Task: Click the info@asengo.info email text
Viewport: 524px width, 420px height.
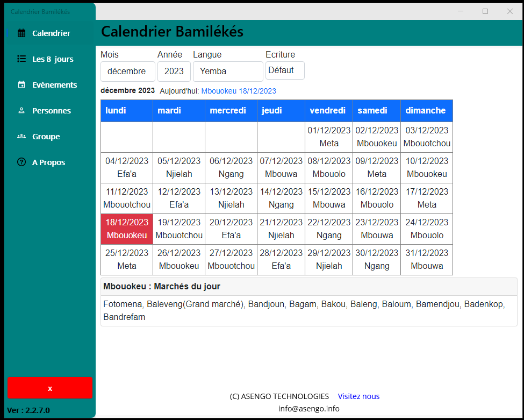Action: click(x=309, y=409)
